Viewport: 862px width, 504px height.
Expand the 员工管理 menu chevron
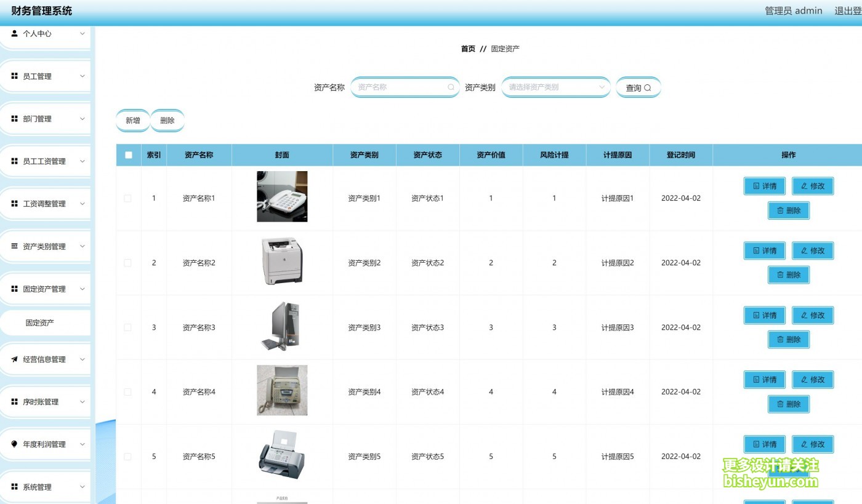coord(83,76)
